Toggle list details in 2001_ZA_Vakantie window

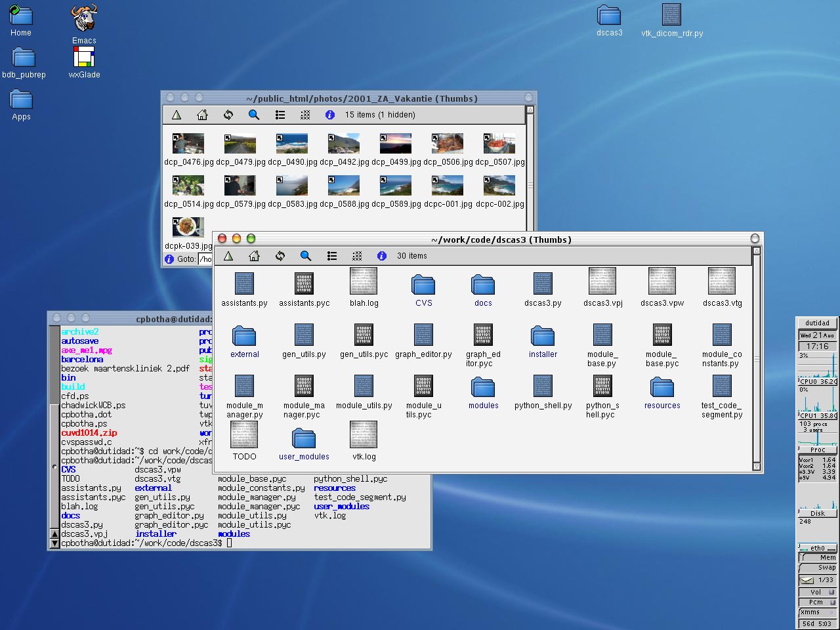point(280,115)
